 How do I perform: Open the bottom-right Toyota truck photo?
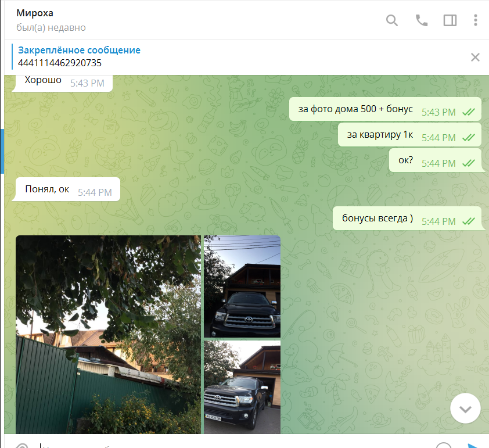click(242, 386)
